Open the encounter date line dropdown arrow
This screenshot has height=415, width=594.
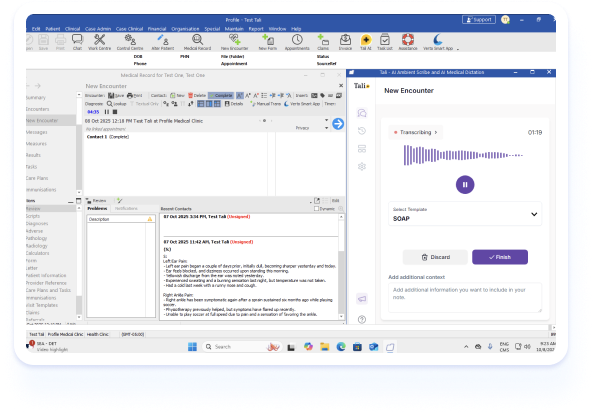327,120
